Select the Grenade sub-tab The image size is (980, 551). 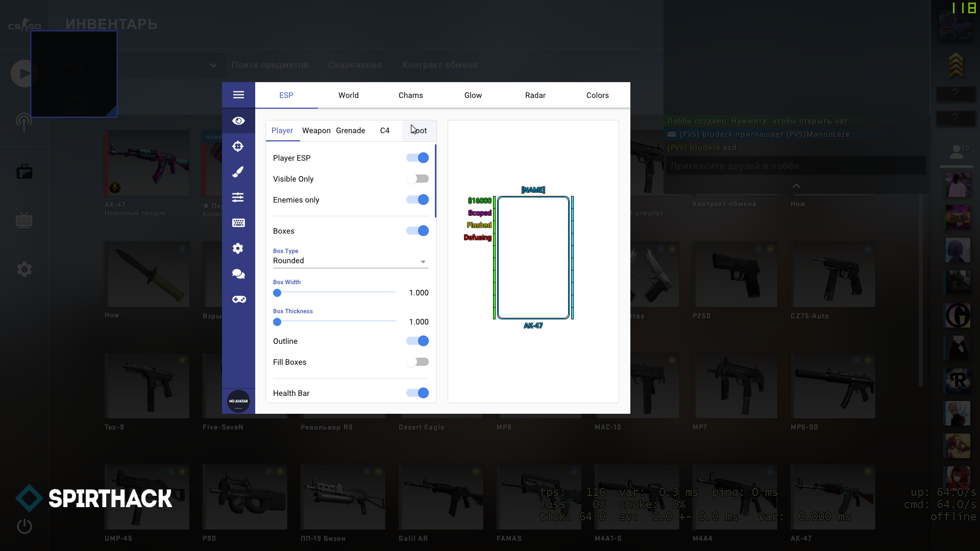(x=351, y=131)
